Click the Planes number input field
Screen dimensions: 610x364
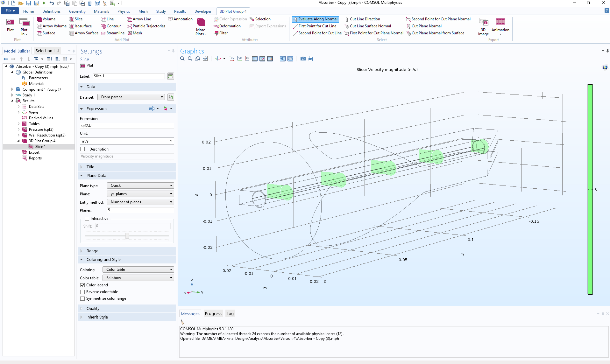pos(140,210)
